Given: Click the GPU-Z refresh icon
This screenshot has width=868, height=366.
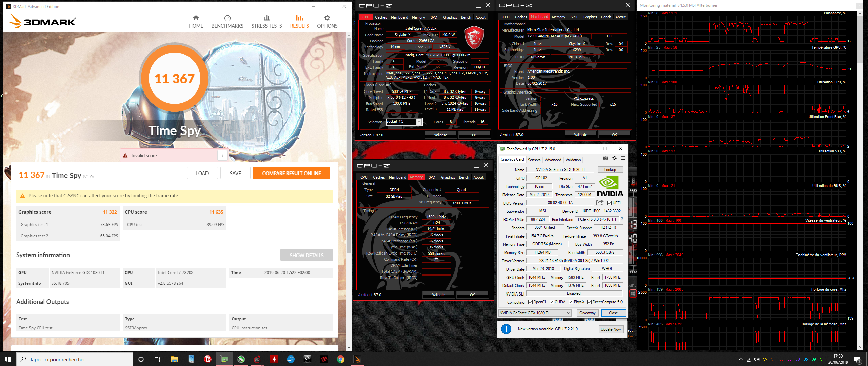Looking at the screenshot, I should [614, 158].
